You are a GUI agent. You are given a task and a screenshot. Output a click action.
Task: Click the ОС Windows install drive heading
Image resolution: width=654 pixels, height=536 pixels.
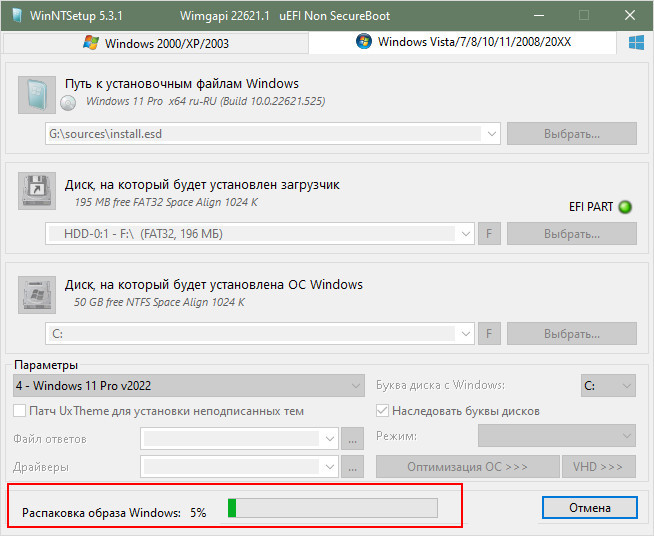pyautogui.click(x=214, y=284)
